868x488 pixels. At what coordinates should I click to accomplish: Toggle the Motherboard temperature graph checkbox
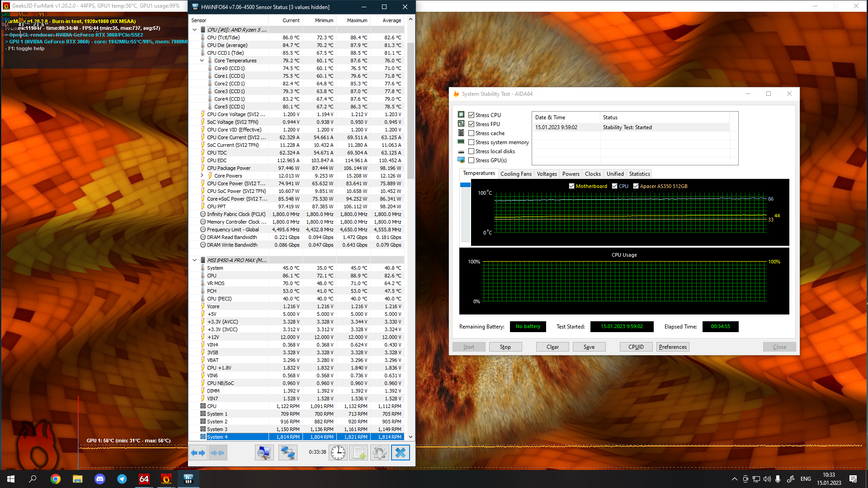(x=571, y=186)
